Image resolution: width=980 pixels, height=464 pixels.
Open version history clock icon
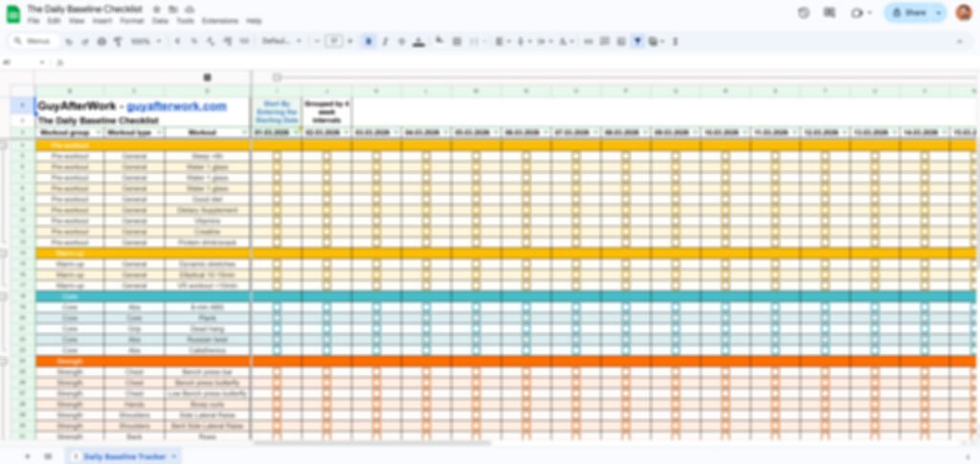(803, 12)
